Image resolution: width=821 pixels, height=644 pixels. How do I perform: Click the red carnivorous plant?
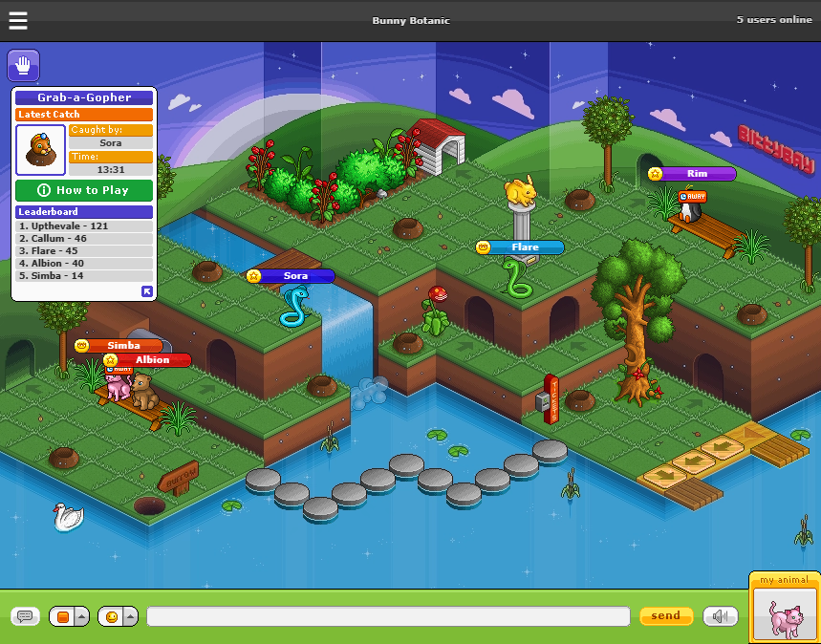click(435, 311)
